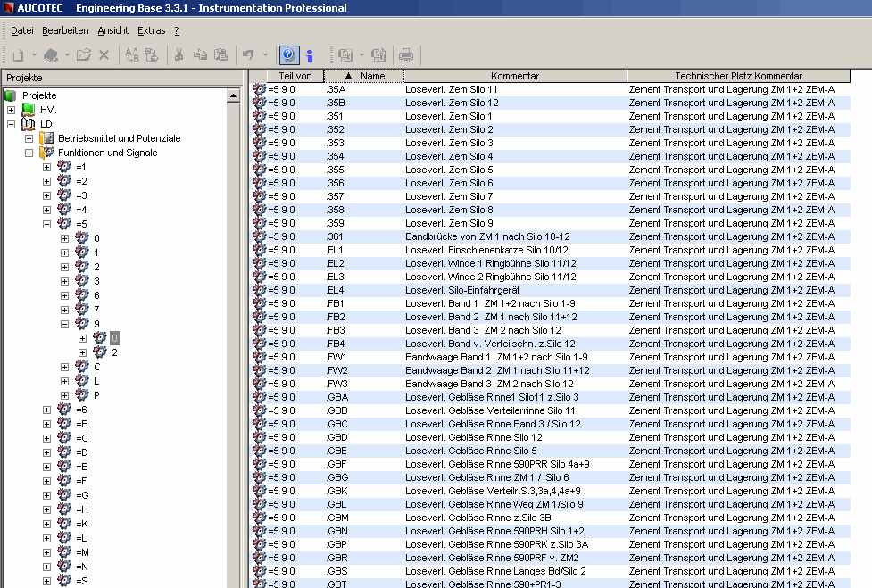Viewport: 872px width, 588px height.
Task: Toggle the blue question mark Help button
Action: click(288, 54)
